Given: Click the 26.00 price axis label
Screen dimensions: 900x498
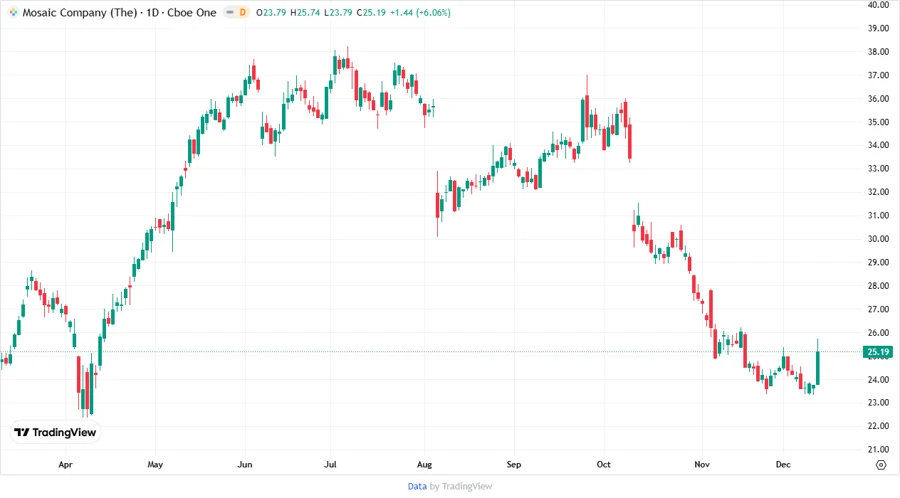Looking at the screenshot, I should pyautogui.click(x=878, y=333).
